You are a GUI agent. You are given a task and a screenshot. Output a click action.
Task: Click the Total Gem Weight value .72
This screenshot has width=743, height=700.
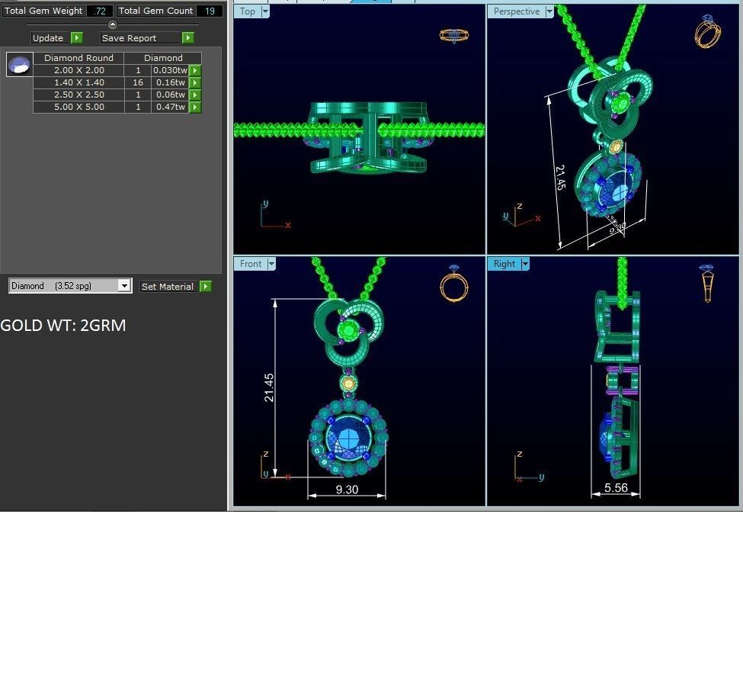(100, 11)
